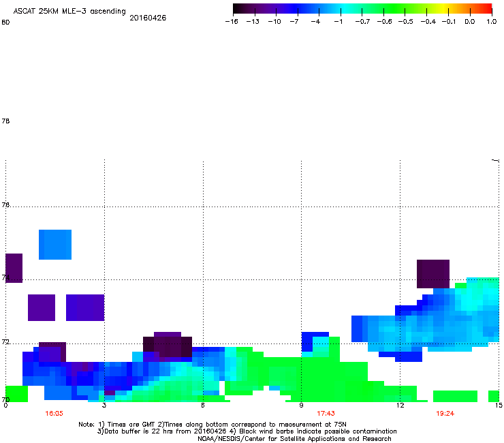Click the colorbar label 0.0
Image resolution: width=504 pixels, height=443 pixels.
point(470,22)
